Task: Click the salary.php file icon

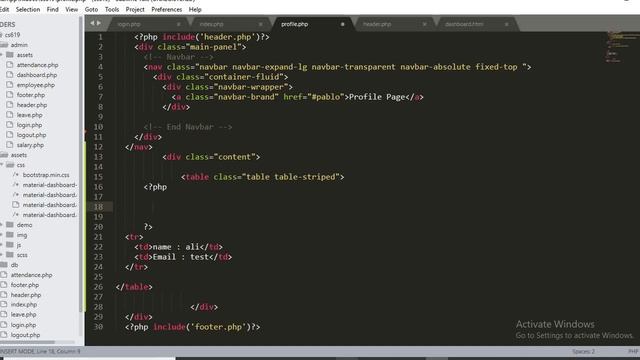Action: [x=10, y=144]
